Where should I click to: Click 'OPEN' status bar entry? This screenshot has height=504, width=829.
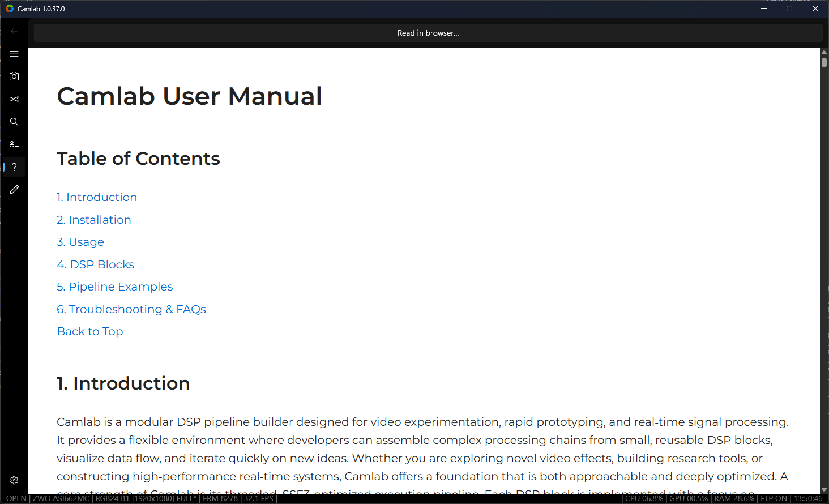coord(16,498)
